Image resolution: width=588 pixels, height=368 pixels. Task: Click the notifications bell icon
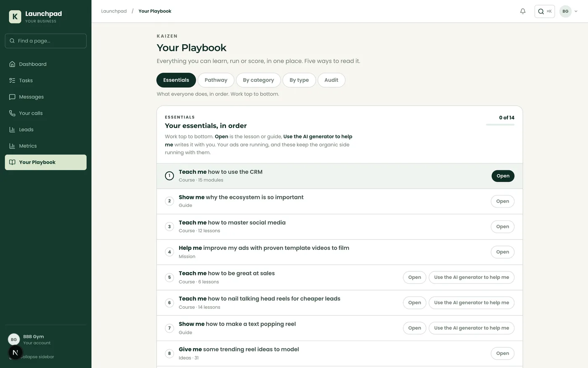point(523,11)
